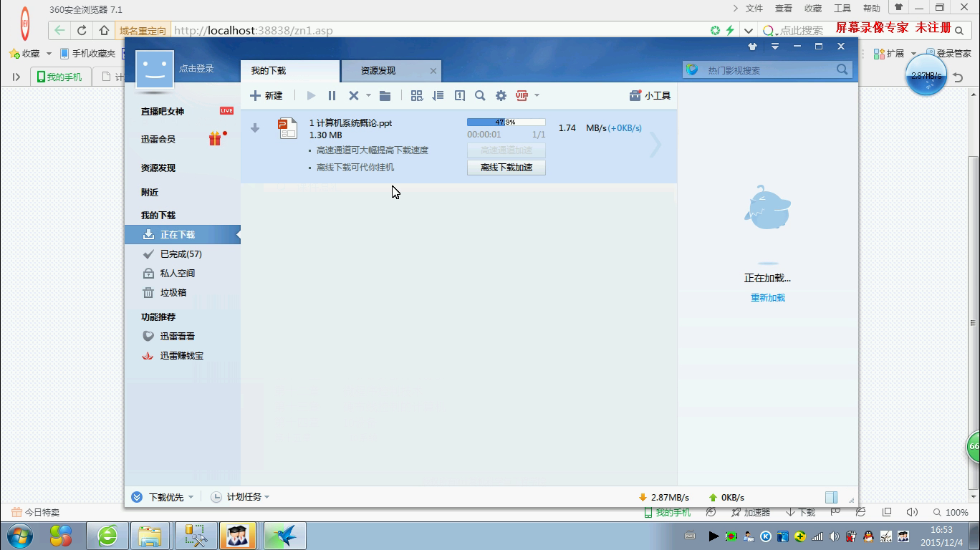Expand the dropdown arrow beside the VIP icon

point(537,95)
